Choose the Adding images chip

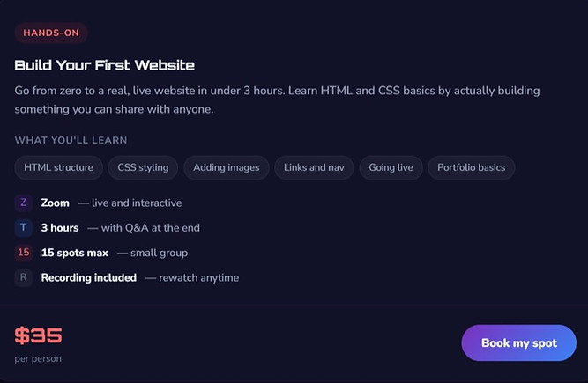(x=227, y=167)
